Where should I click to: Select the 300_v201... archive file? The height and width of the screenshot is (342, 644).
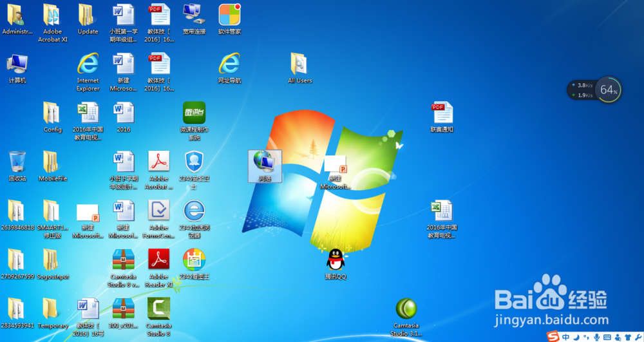click(123, 313)
